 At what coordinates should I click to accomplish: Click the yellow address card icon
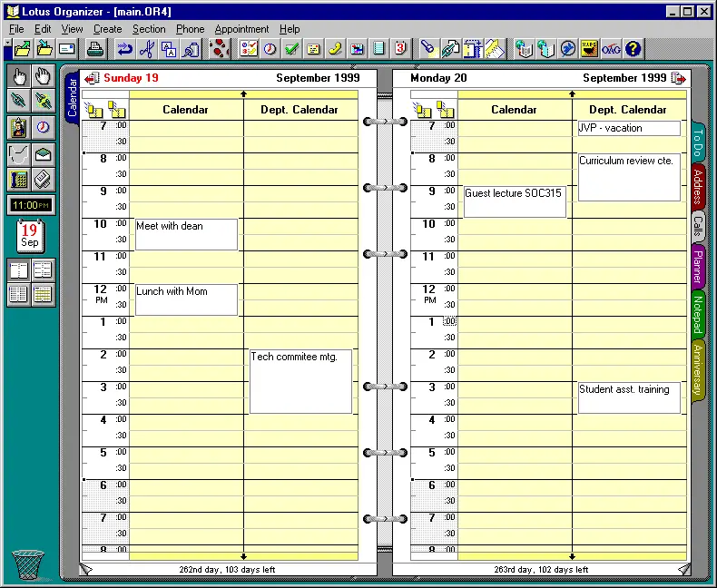tap(314, 49)
